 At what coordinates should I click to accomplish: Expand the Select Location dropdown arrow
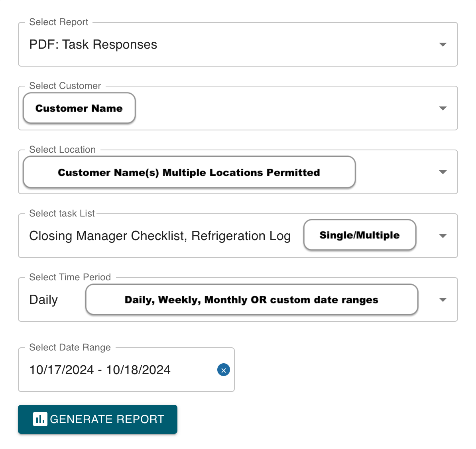[443, 172]
